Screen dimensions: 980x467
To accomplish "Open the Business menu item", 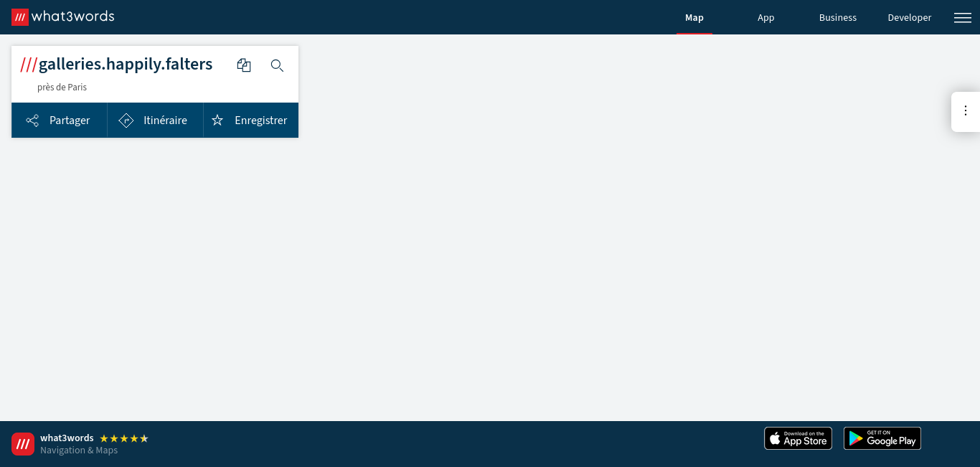I will coord(838,18).
